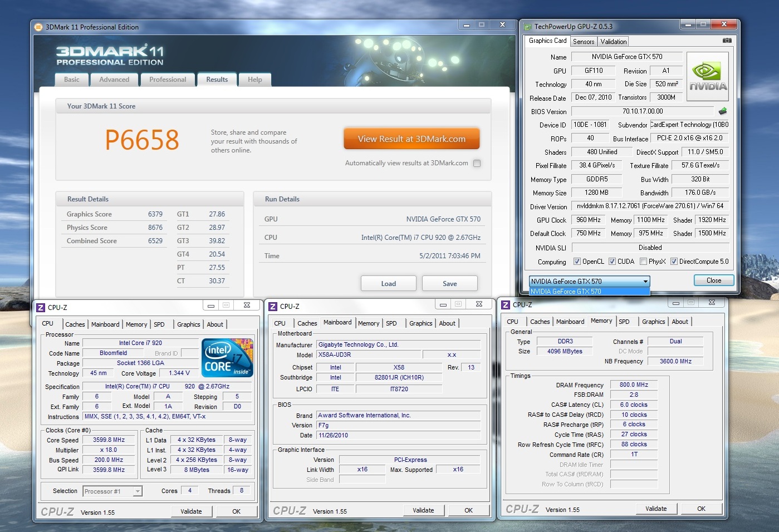Open the GPU selection dropdown in GPU-Z
Image resolution: width=779 pixels, height=532 pixels.
(x=589, y=281)
